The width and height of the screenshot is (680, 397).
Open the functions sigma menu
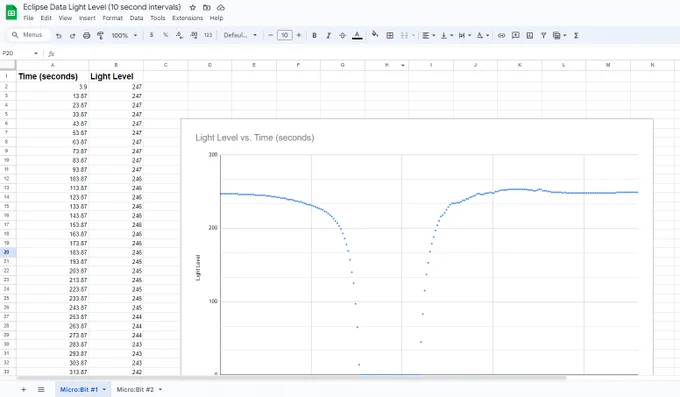[x=576, y=36]
